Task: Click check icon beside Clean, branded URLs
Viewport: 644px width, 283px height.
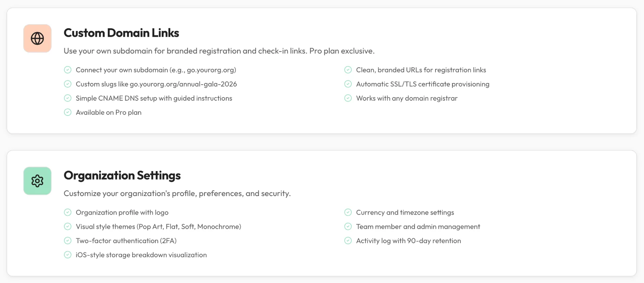Action: tap(348, 70)
